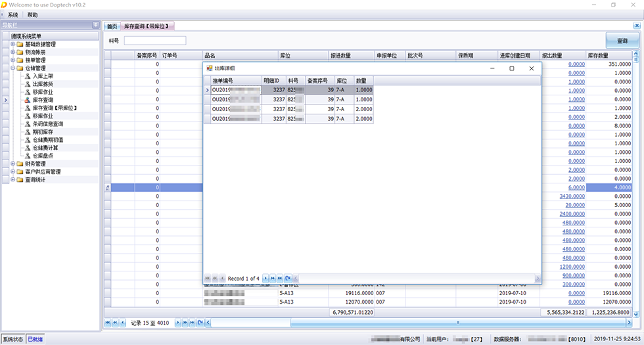Screen dimensions: 644x345
Task: Click the 6.0000 link in 报出数量 column
Action: click(576, 187)
